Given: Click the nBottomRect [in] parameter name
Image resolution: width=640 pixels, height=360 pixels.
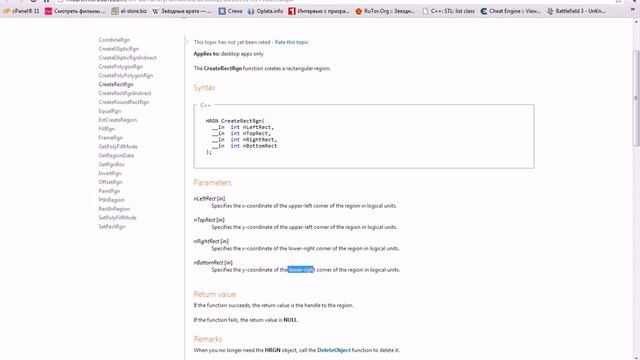Looking at the screenshot, I should pyautogui.click(x=213, y=263).
